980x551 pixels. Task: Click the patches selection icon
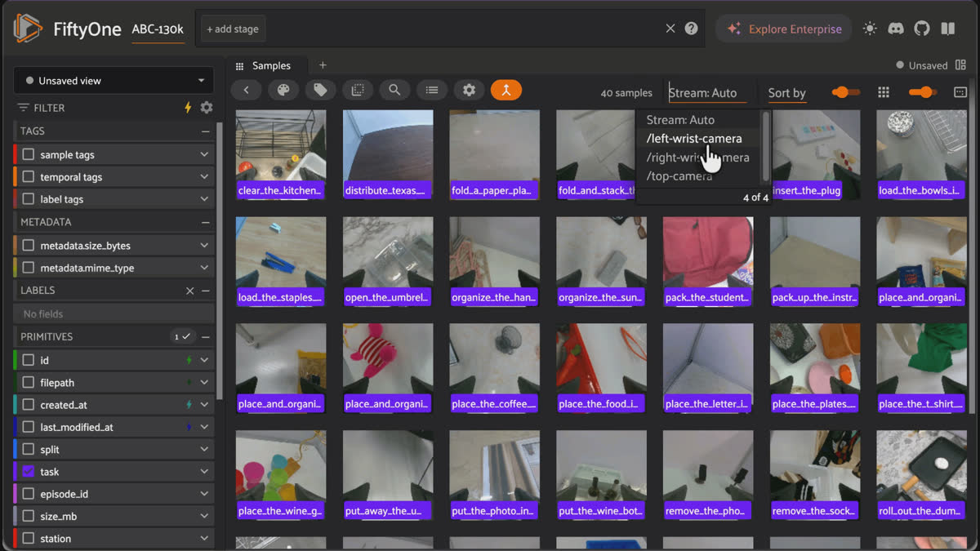358,91
